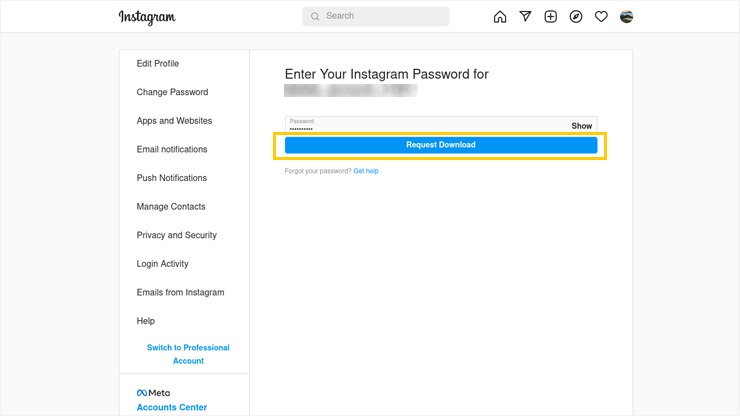The height and width of the screenshot is (416, 740).
Task: Open Apps and Websites settings
Action: coord(174,121)
